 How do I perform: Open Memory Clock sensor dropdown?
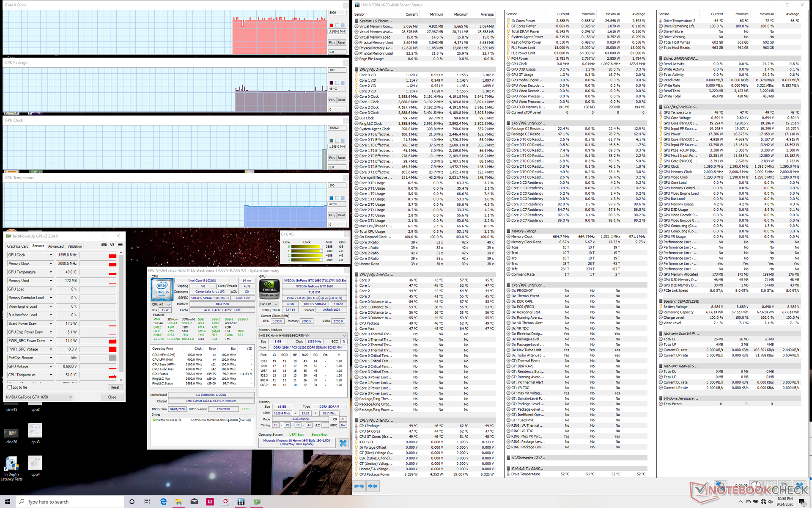click(x=51, y=264)
